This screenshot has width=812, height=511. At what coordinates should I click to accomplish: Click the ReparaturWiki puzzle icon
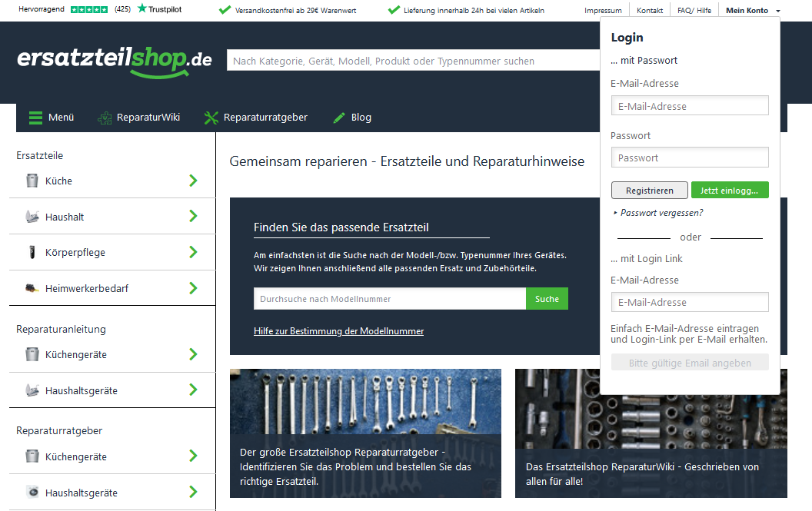pyautogui.click(x=105, y=118)
